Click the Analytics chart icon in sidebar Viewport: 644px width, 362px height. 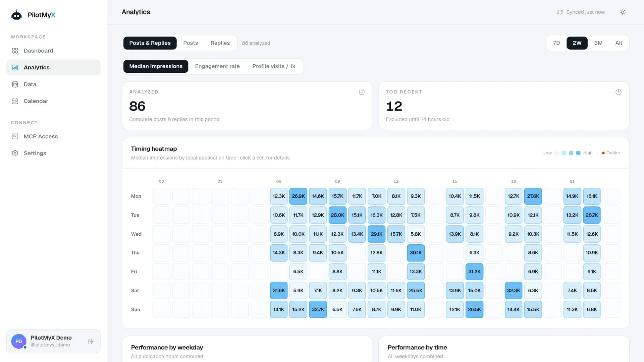[15, 67]
